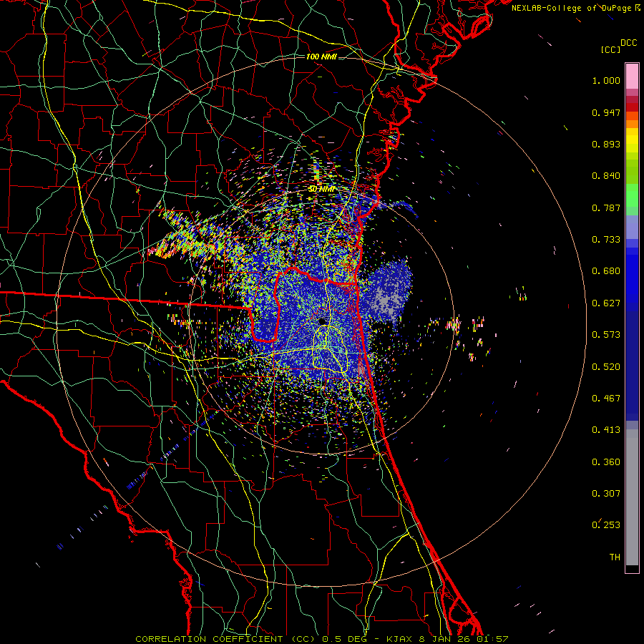644x644 pixels.
Task: Click the 0.947 legend value
Action: 606,112
